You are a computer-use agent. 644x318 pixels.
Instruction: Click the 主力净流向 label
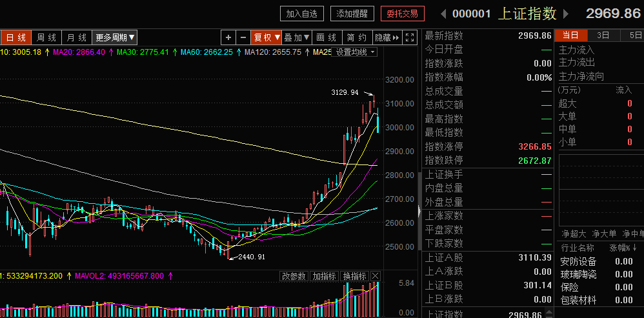[x=581, y=77]
